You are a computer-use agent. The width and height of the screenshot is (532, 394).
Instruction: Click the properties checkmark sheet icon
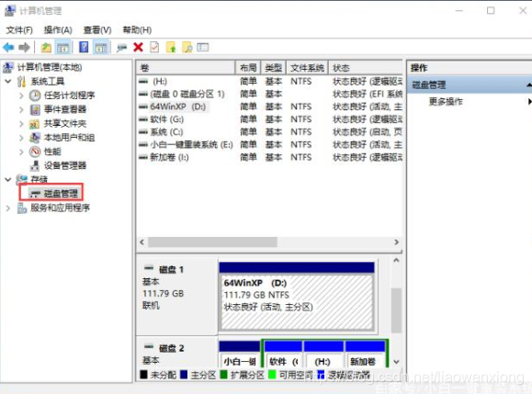tap(154, 47)
